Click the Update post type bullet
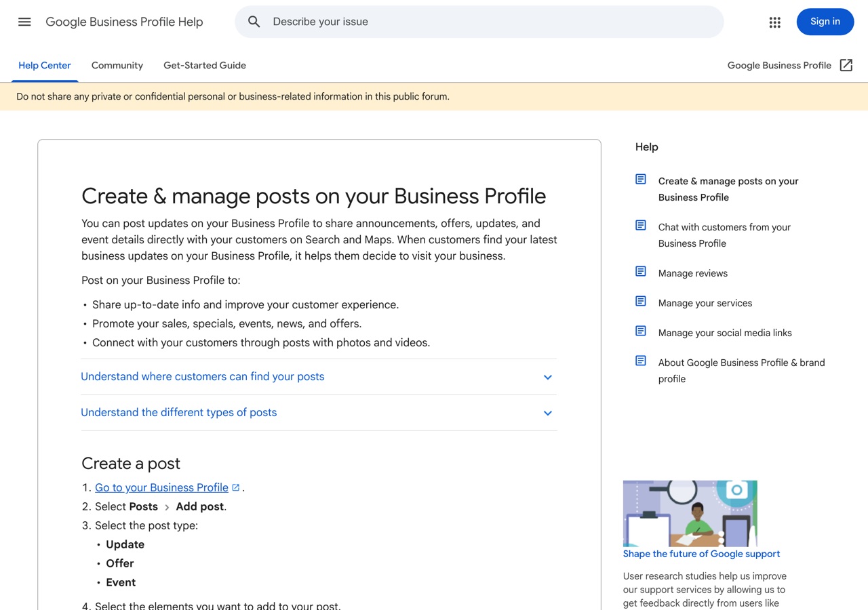Viewport: 868px width, 610px height. pos(125,544)
